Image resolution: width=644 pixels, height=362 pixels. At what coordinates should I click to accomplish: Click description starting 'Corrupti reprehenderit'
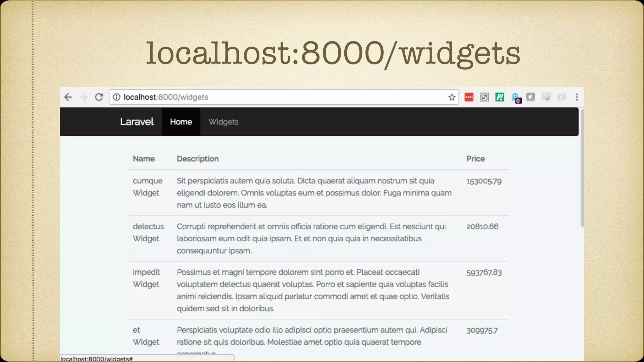pos(311,239)
